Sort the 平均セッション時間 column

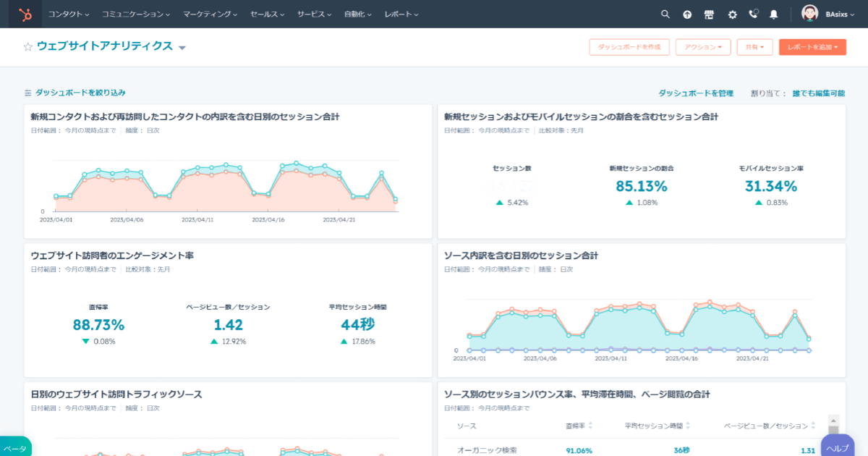pyautogui.click(x=687, y=426)
